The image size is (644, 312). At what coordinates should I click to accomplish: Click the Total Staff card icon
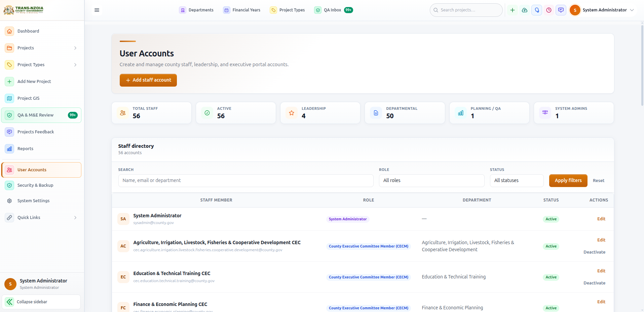click(123, 113)
